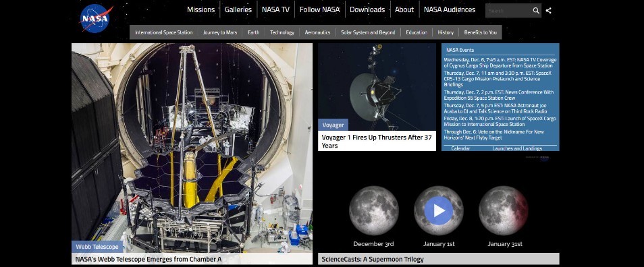
Task: Click the January 31st caption
Action: click(505, 244)
